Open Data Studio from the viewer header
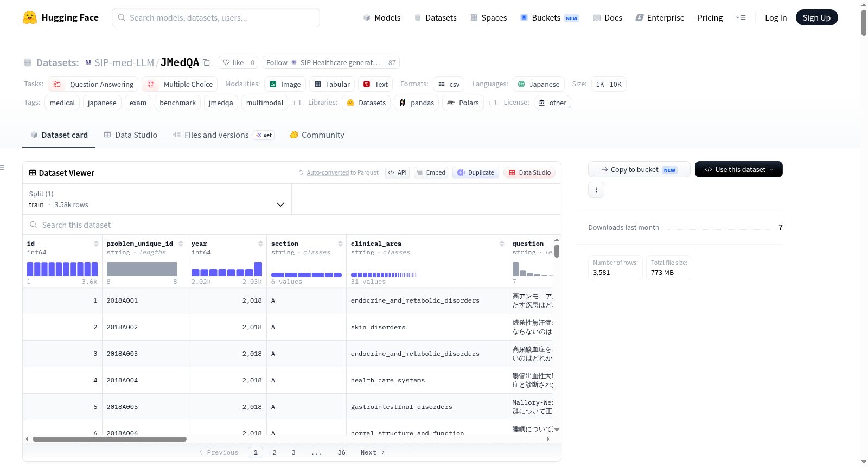 [529, 172]
